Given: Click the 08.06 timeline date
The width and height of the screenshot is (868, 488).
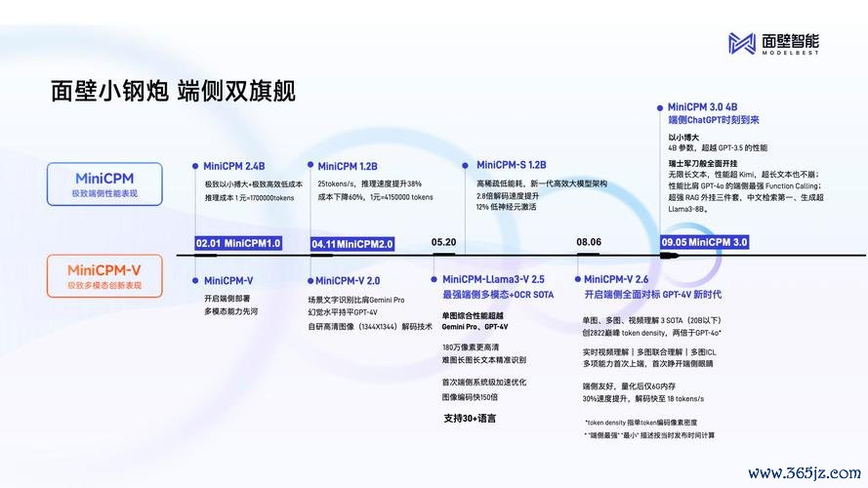Looking at the screenshot, I should point(589,242).
